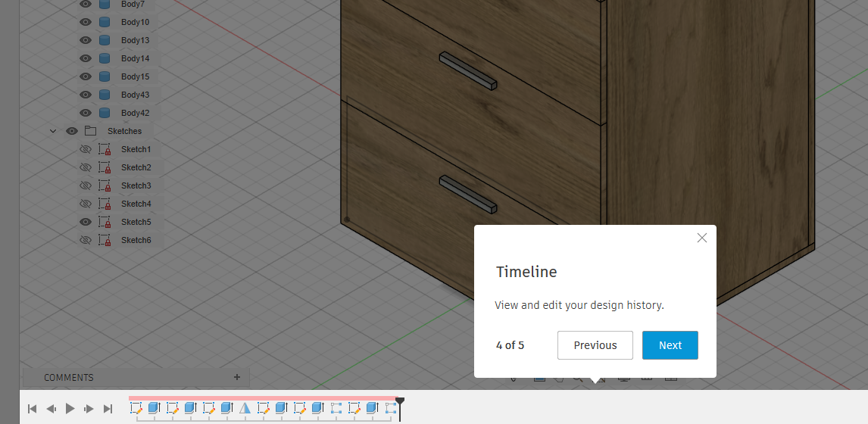Step forward one feature in the timeline

pyautogui.click(x=89, y=409)
